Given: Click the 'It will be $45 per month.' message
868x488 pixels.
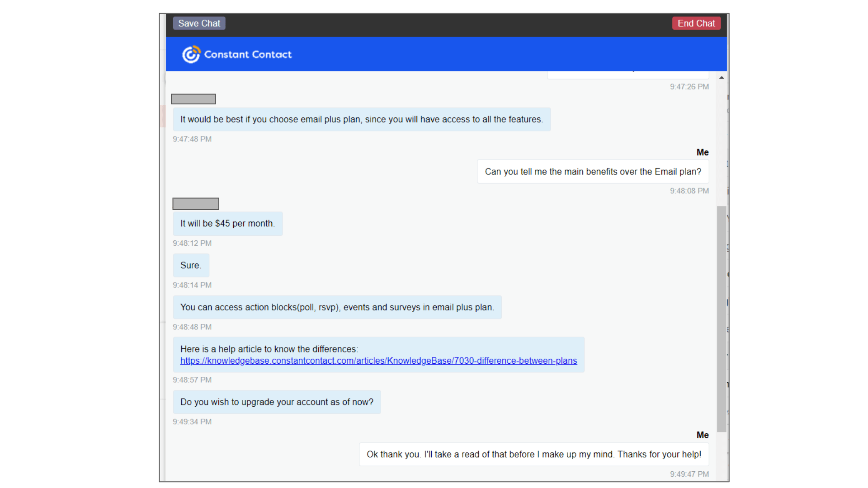Looking at the screenshot, I should (227, 224).
